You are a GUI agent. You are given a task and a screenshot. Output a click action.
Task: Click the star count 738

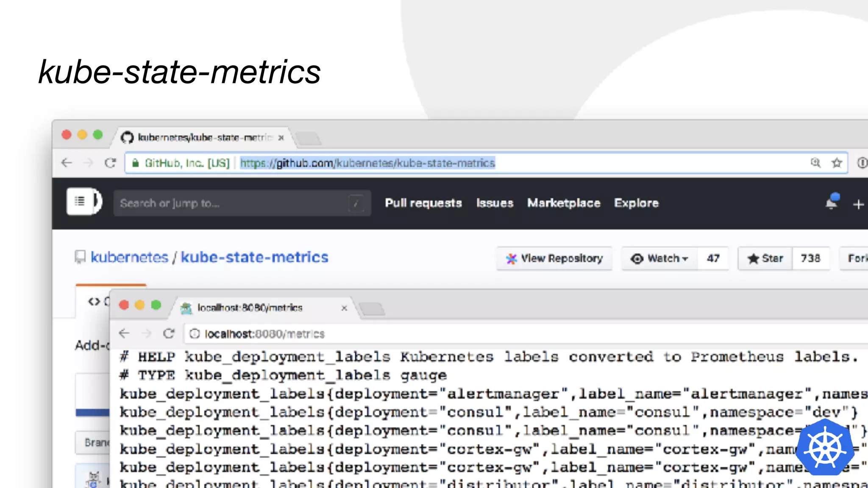[810, 258]
